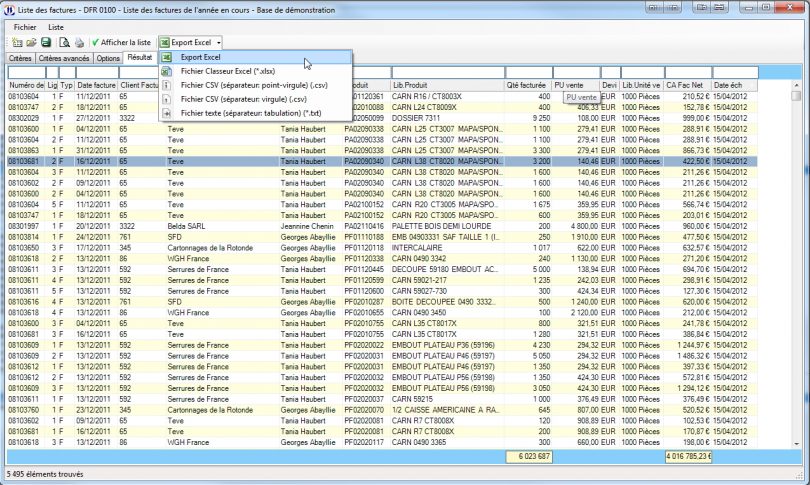Image resolution: width=810 pixels, height=485 pixels.
Task: Sort by Numéro de column header
Action: click(x=26, y=85)
